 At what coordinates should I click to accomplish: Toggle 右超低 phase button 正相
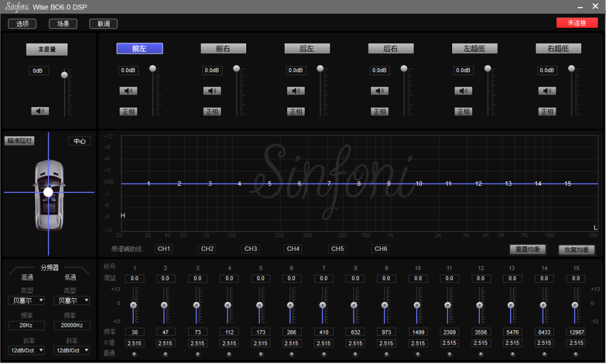(547, 112)
